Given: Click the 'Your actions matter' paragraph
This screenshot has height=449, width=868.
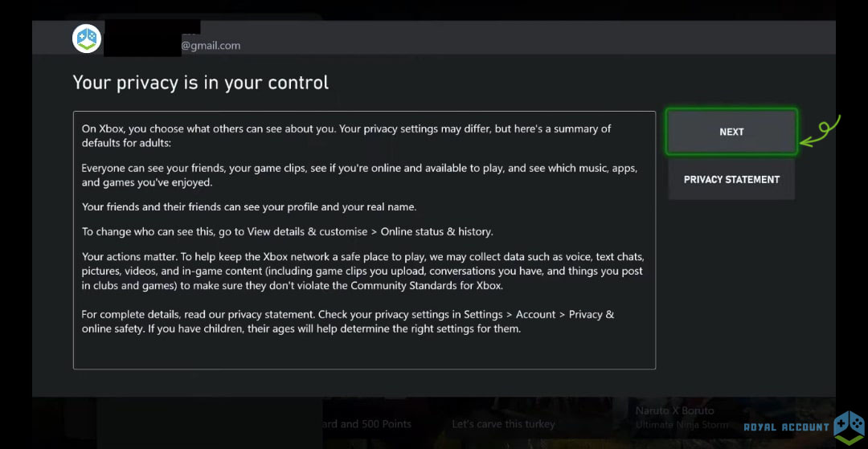Looking at the screenshot, I should (362, 271).
